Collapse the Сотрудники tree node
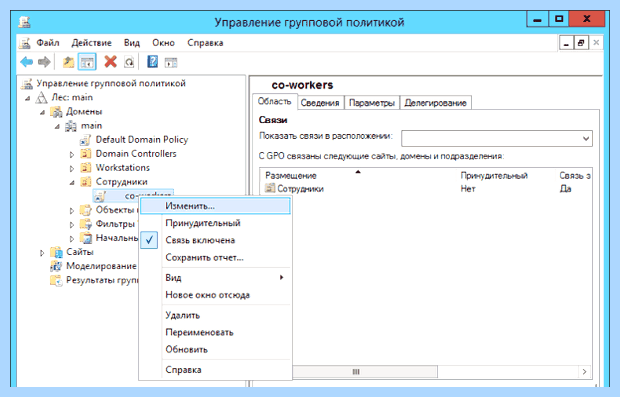 pyautogui.click(x=72, y=183)
